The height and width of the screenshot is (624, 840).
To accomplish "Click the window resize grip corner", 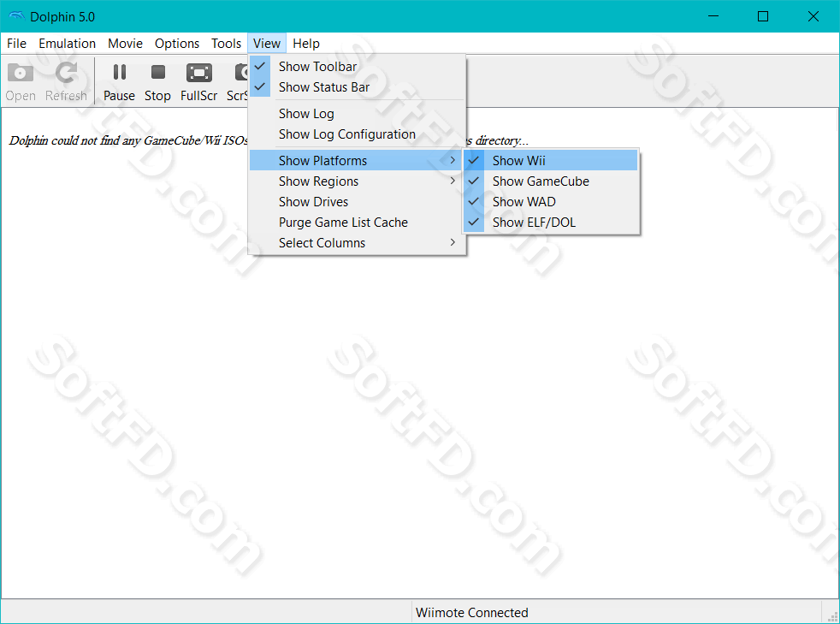I will [832, 617].
